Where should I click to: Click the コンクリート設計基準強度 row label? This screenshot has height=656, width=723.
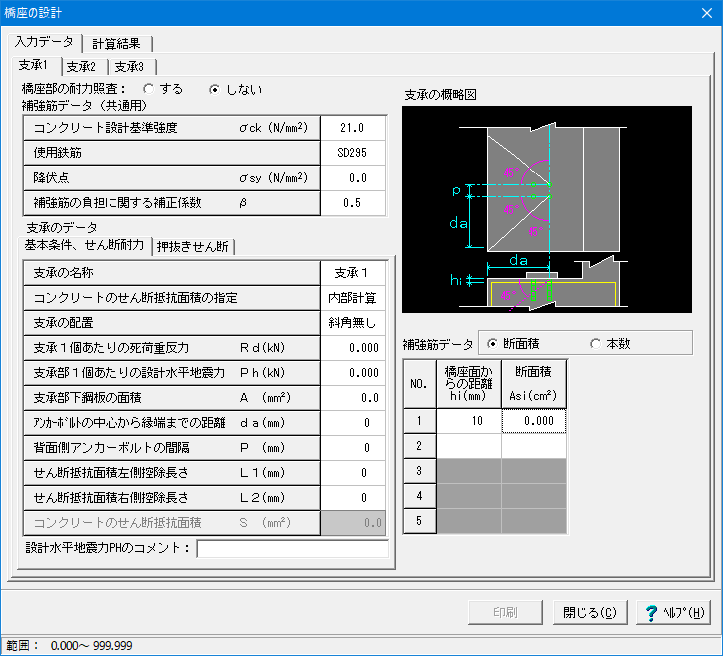(x=172, y=128)
